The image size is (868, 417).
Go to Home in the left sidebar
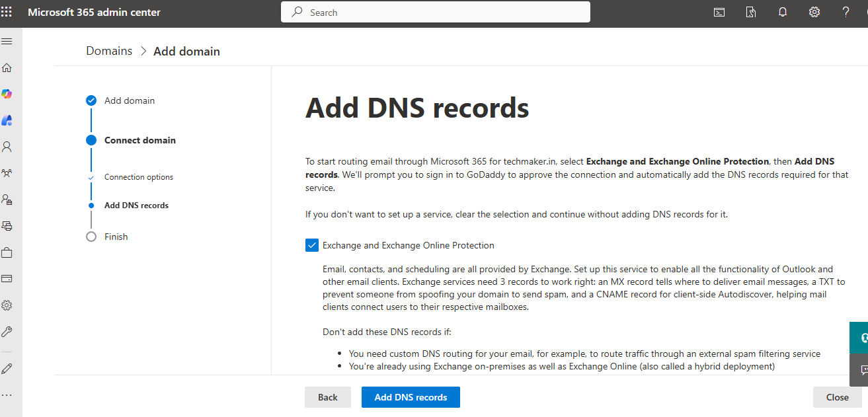pos(7,67)
